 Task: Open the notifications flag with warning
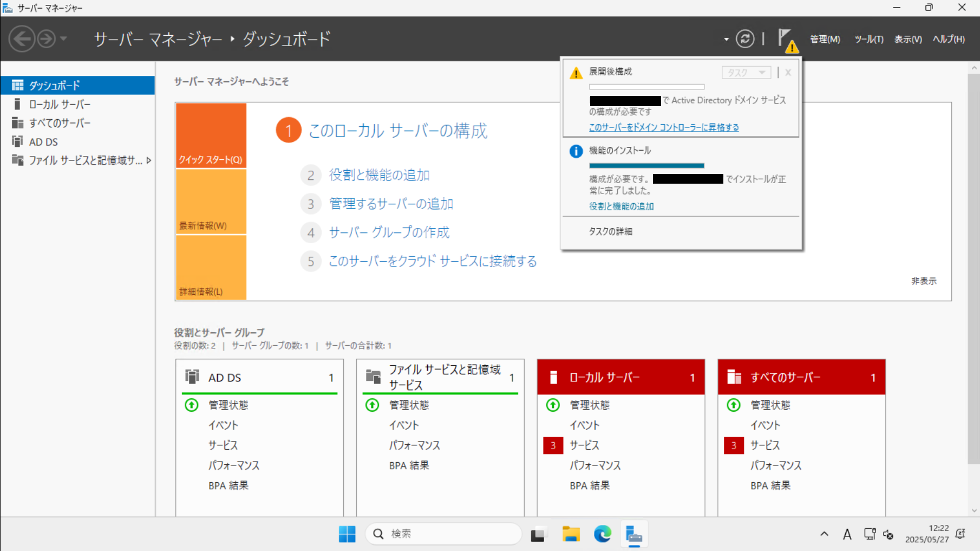coord(788,40)
